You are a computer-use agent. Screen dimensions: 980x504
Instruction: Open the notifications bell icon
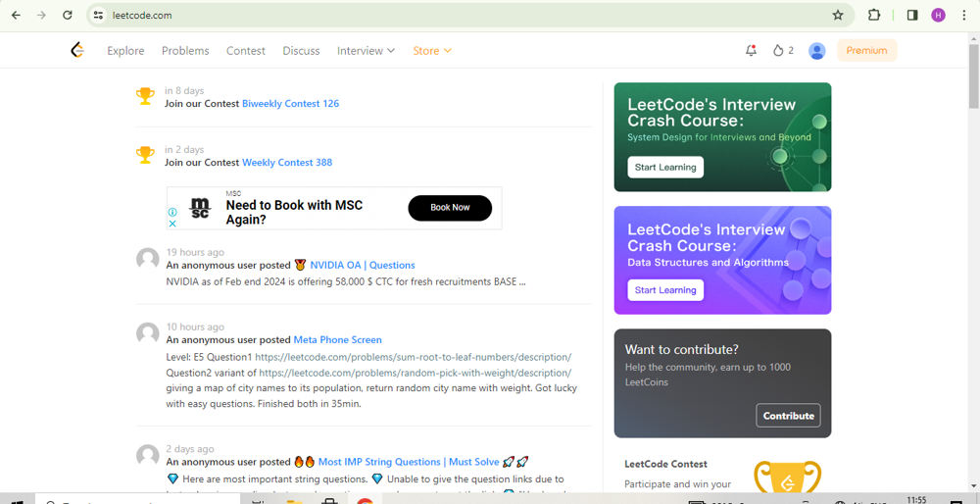(x=751, y=50)
